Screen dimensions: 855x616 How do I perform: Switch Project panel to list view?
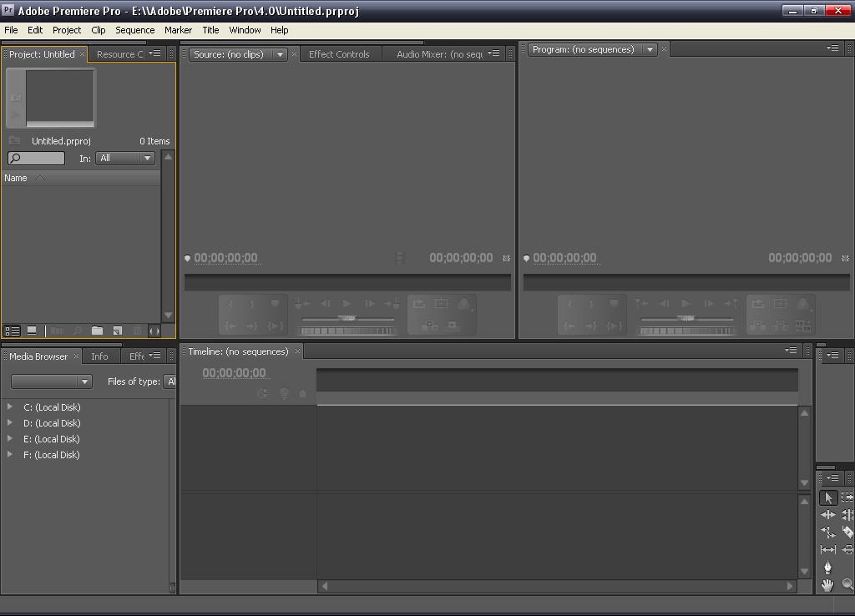13,331
